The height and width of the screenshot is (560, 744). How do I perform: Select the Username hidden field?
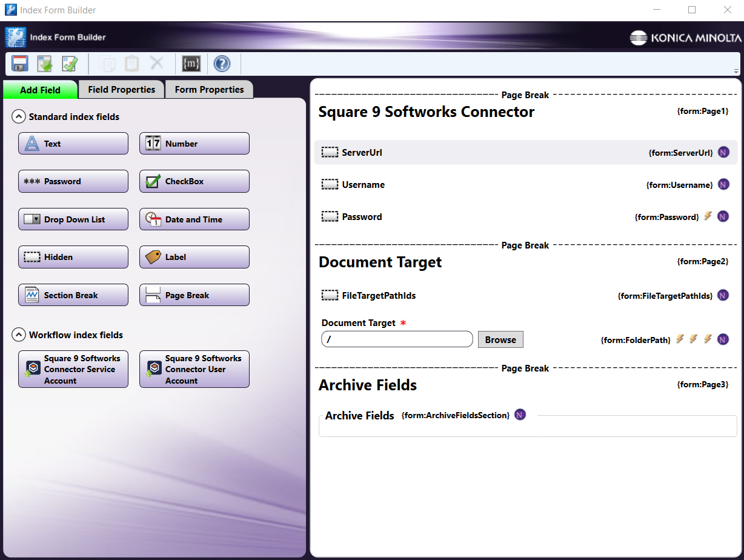click(526, 185)
